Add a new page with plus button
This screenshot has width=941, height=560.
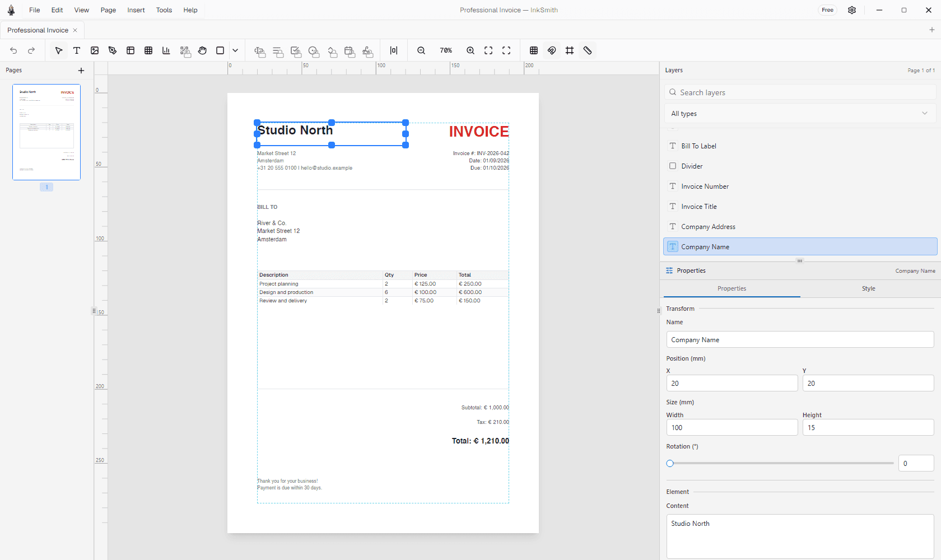(81, 71)
